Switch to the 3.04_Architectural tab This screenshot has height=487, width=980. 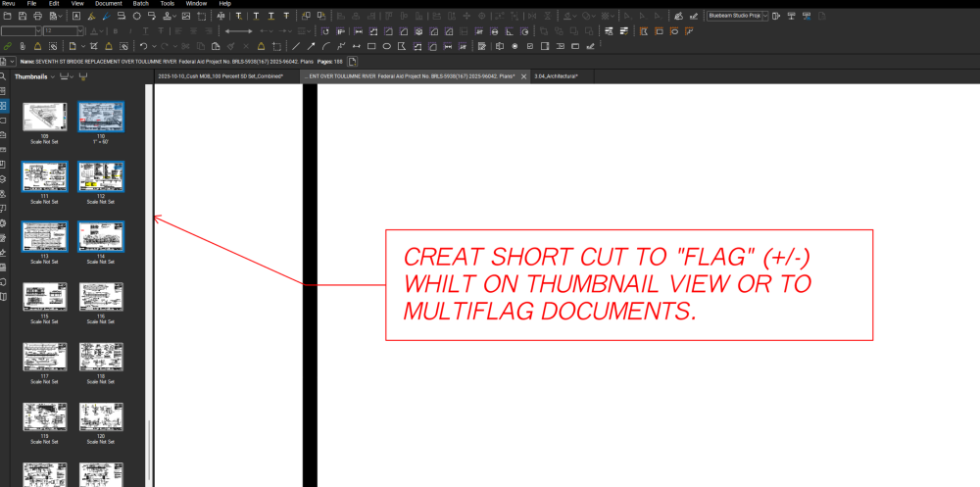(557, 76)
